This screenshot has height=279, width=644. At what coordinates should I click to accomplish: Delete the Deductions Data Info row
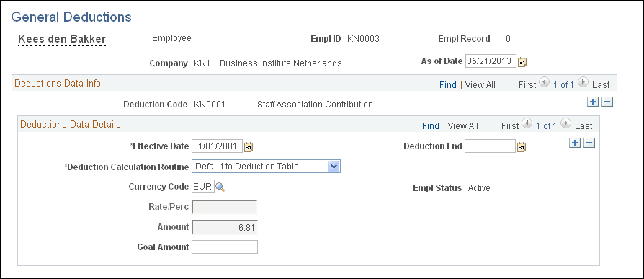coord(607,102)
